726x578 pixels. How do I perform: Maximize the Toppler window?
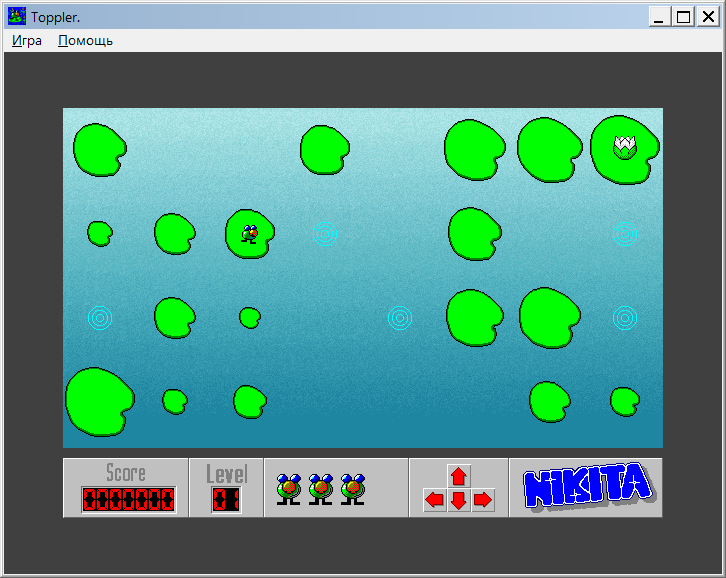point(683,17)
